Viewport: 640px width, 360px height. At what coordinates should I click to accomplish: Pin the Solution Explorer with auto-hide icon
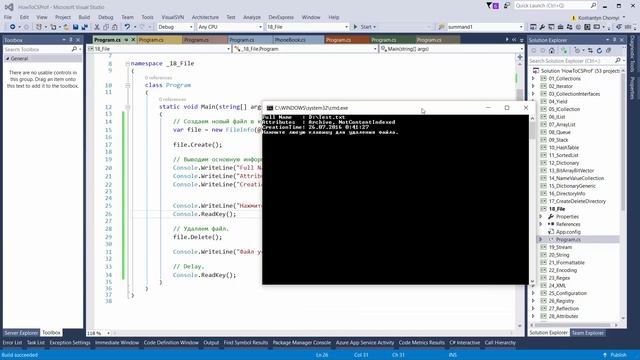coord(615,40)
